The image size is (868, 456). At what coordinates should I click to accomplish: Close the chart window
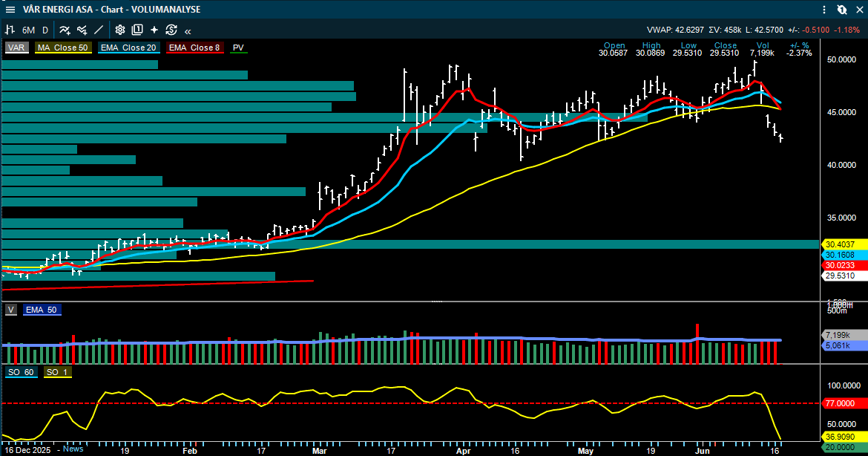(x=860, y=10)
